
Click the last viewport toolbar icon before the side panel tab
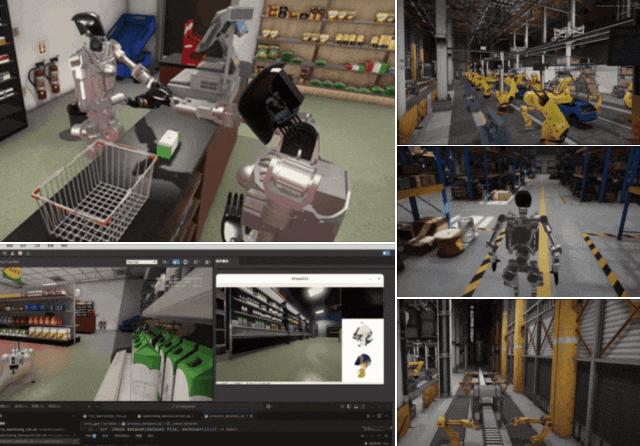click(x=207, y=262)
